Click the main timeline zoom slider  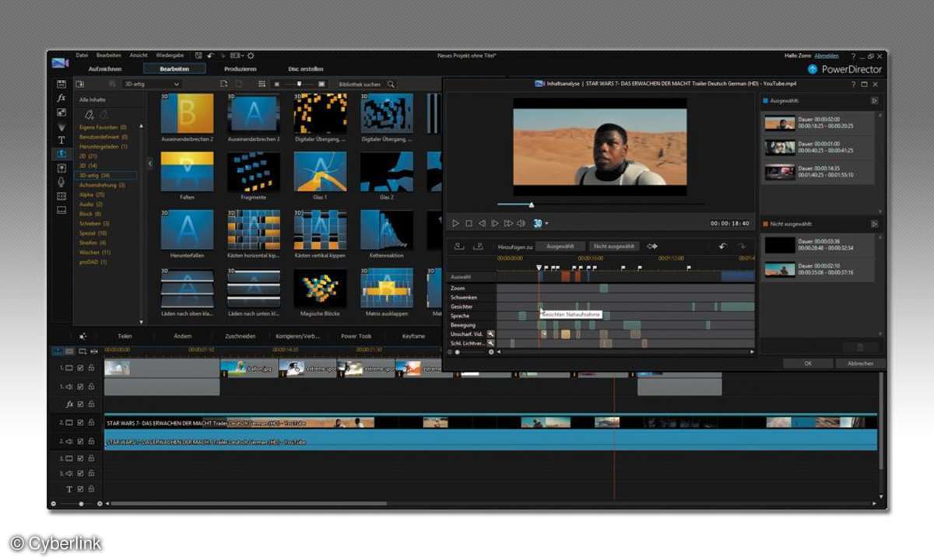click(x=81, y=504)
